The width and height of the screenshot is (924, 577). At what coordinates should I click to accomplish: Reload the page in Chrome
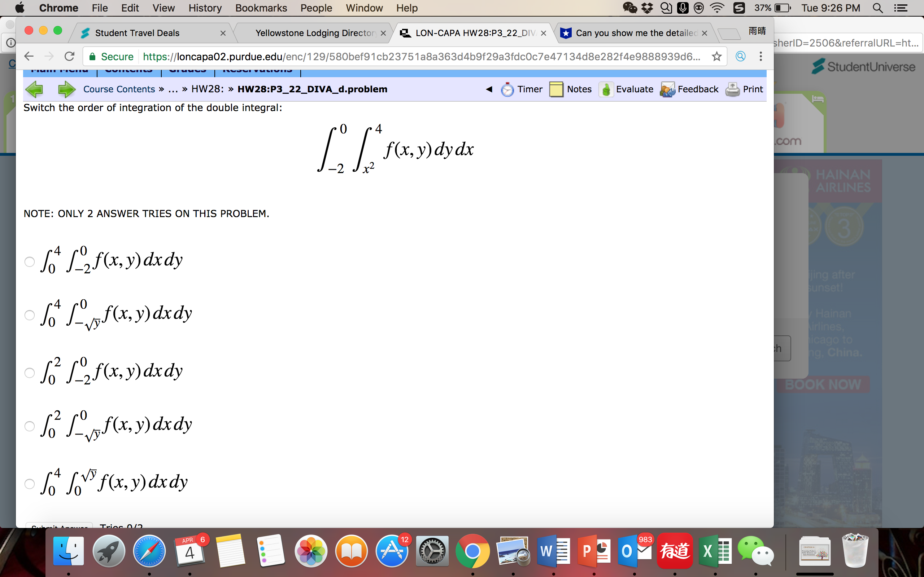[70, 57]
